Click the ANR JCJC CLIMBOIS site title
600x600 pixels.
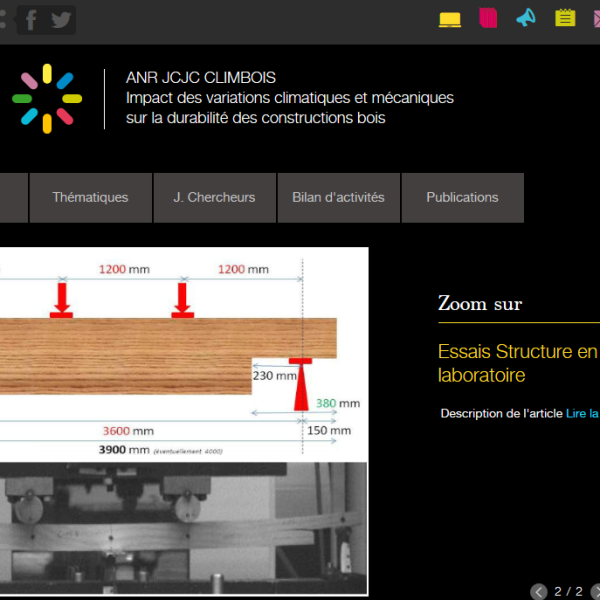click(201, 77)
